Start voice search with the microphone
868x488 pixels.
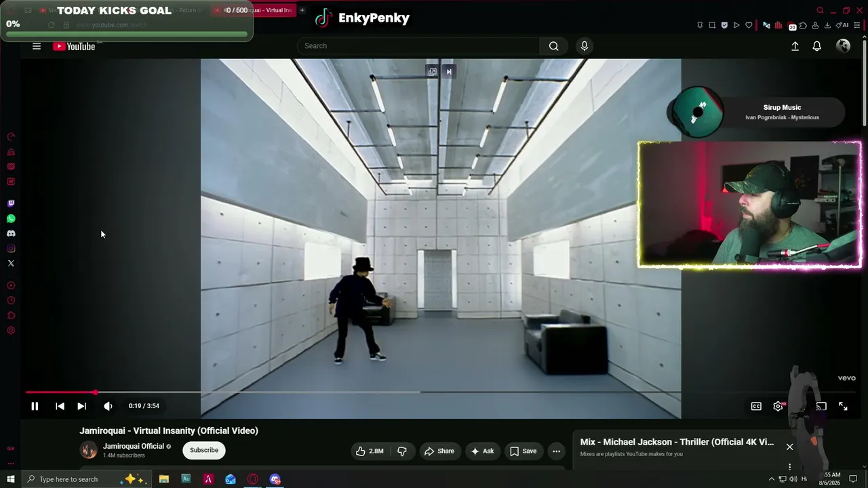585,46
